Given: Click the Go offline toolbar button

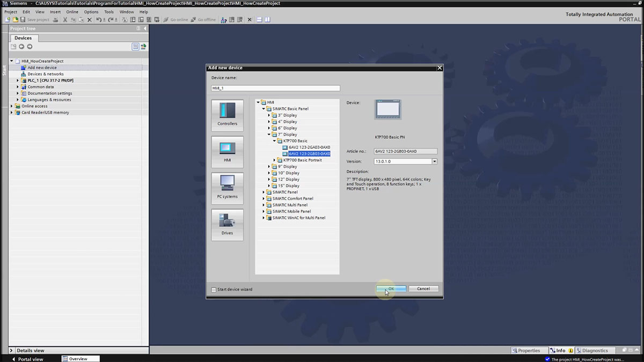Looking at the screenshot, I should 203,20.
